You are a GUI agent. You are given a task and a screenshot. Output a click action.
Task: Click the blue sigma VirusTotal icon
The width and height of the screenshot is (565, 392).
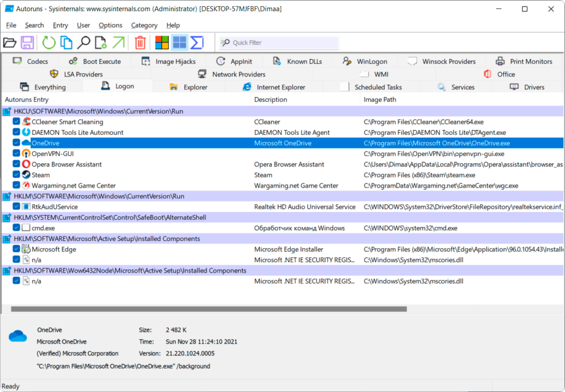197,42
